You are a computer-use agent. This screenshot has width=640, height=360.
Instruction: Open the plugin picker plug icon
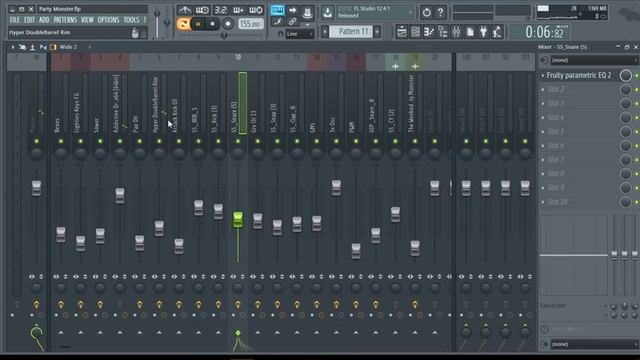point(484,32)
